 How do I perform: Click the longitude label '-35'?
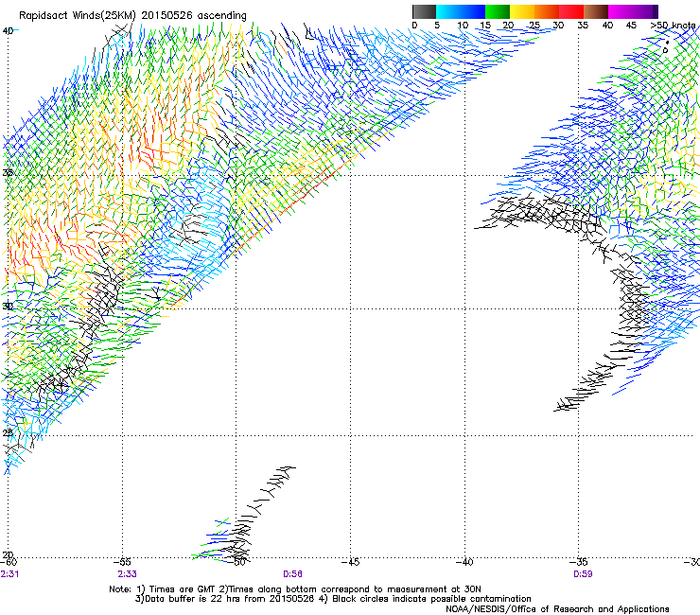point(578,562)
